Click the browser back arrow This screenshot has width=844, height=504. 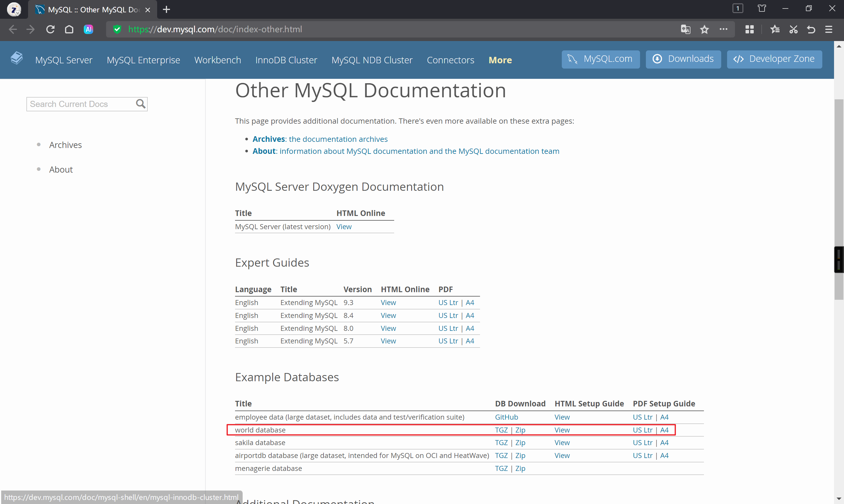(13, 29)
